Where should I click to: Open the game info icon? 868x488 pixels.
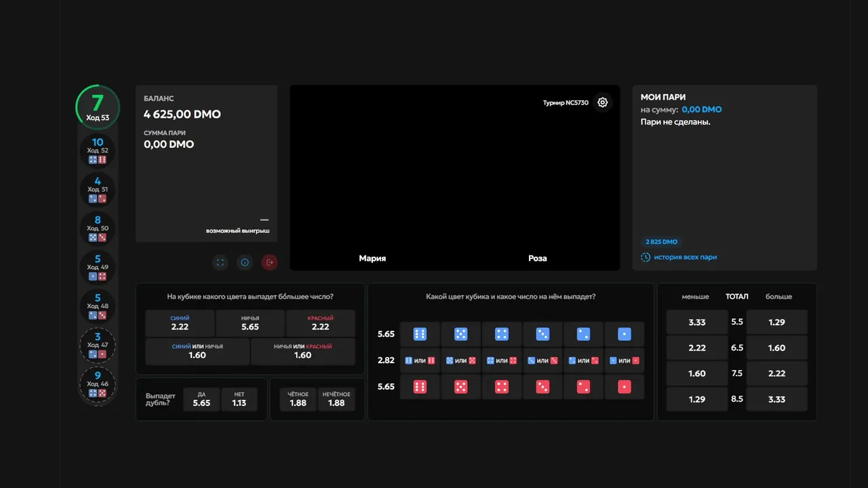(245, 262)
